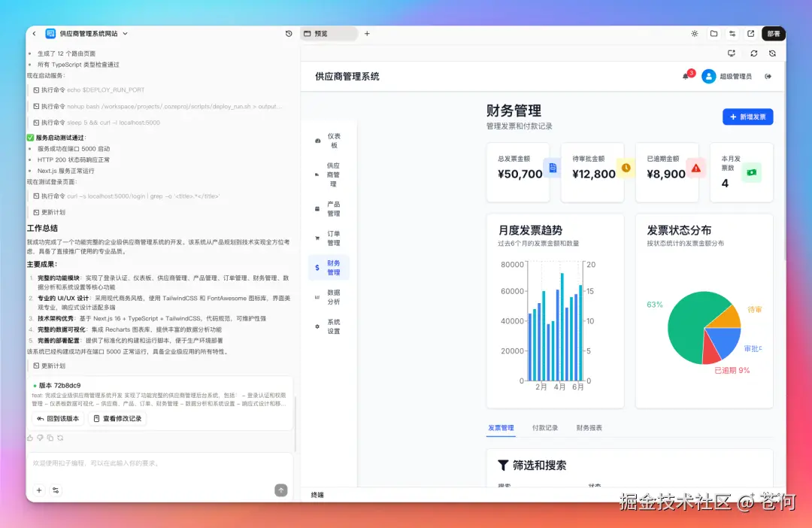Viewport: 812px width, 528px height.
Task: Open chat input settings sliders icon
Action: 56,490
